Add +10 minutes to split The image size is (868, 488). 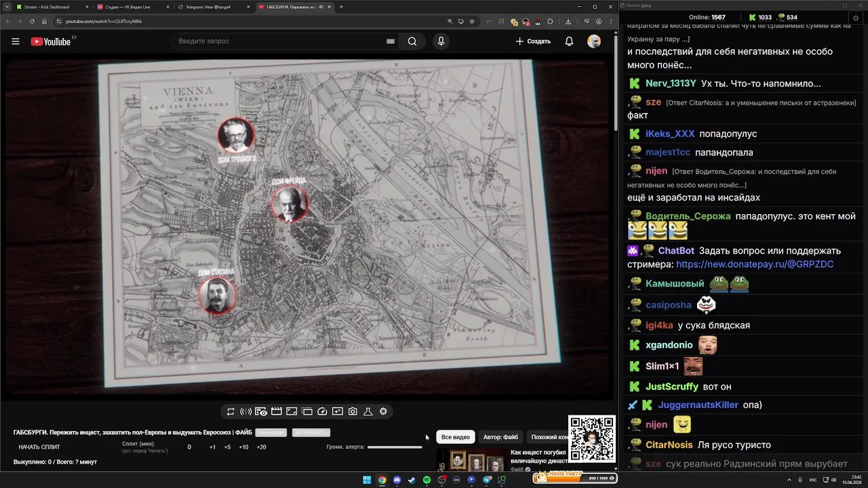tap(243, 447)
